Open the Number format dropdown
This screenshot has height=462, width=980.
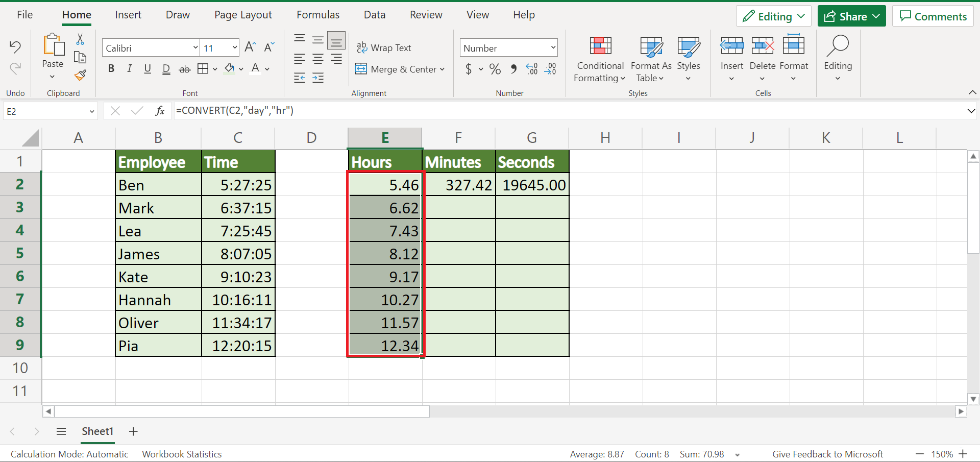click(x=553, y=47)
